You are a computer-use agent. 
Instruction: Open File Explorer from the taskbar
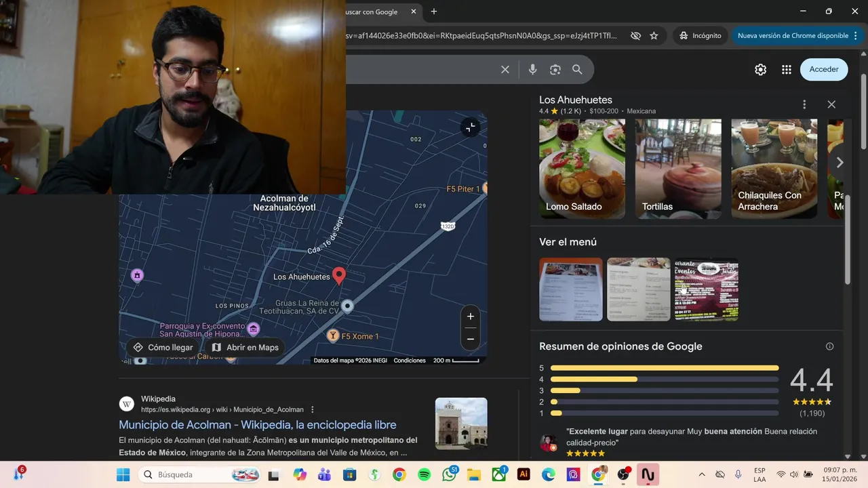(473, 474)
